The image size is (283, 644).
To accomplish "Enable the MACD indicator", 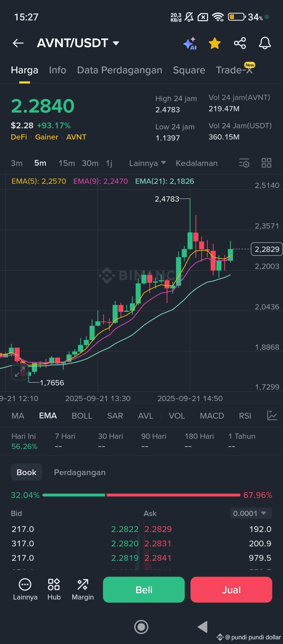I will click(x=212, y=416).
